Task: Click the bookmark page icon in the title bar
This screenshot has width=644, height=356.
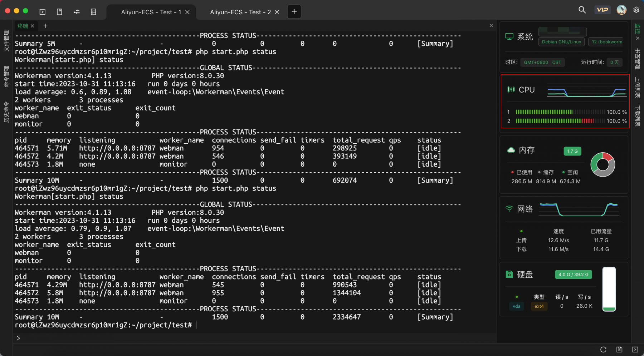Action: pyautogui.click(x=60, y=12)
